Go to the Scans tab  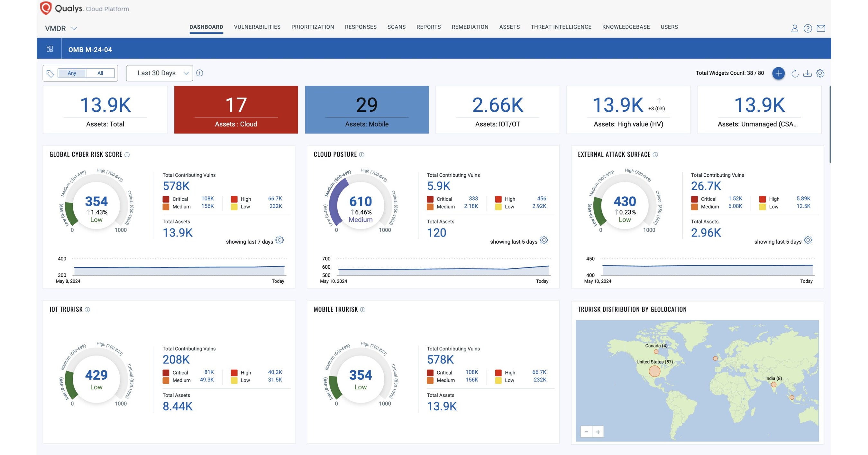pos(396,27)
